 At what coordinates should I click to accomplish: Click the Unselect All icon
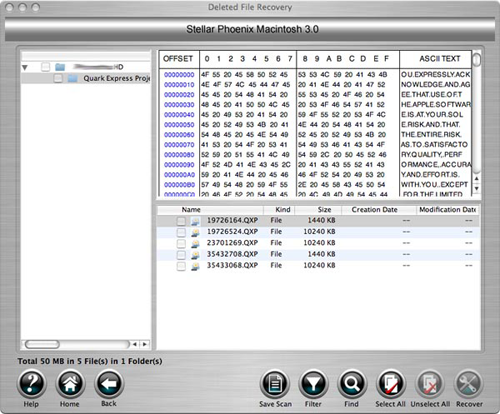click(430, 384)
